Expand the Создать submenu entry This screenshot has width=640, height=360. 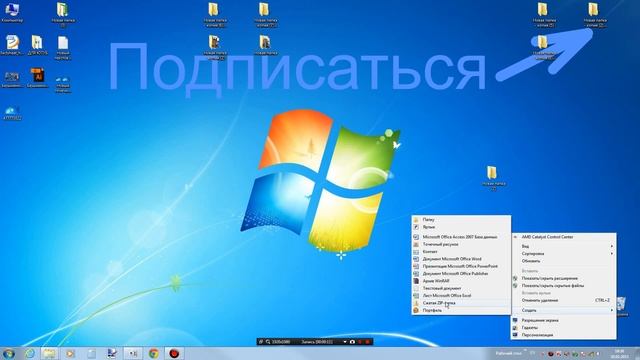(563, 310)
